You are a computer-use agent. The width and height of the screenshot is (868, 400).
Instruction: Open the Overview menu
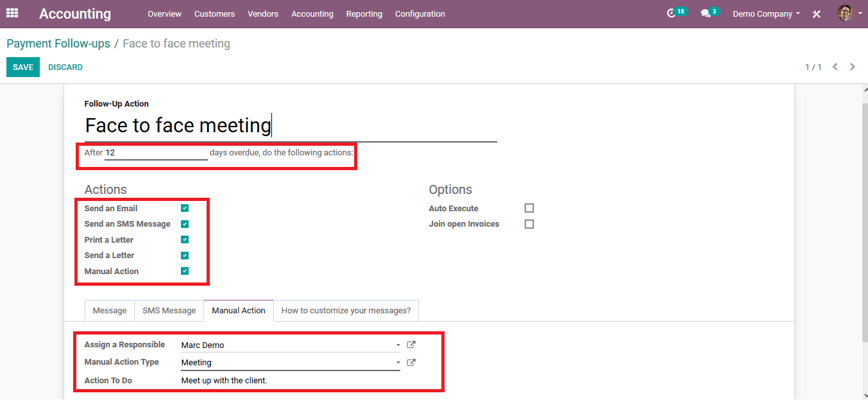164,13
